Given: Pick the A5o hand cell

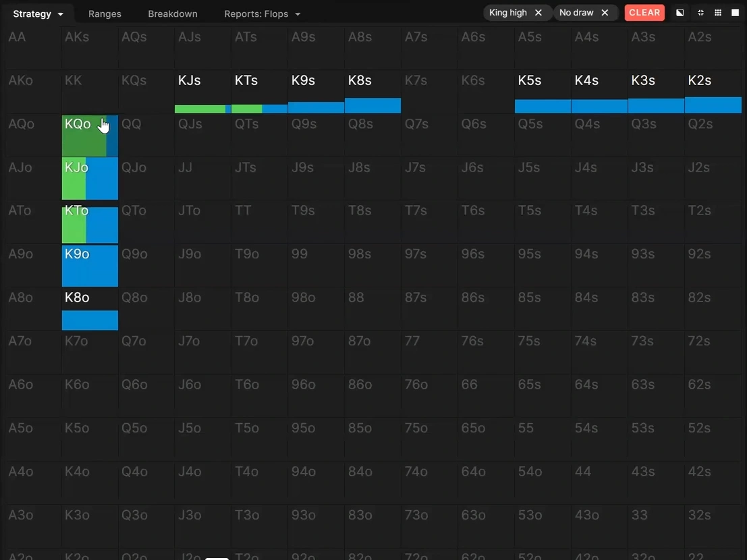Looking at the screenshot, I should (33, 439).
